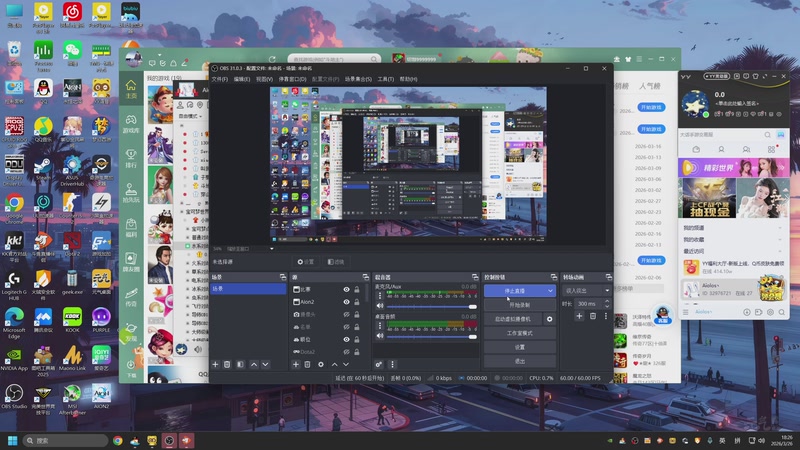Open advanced audio properties gear in mixer
The image size is (800, 450).
click(379, 364)
